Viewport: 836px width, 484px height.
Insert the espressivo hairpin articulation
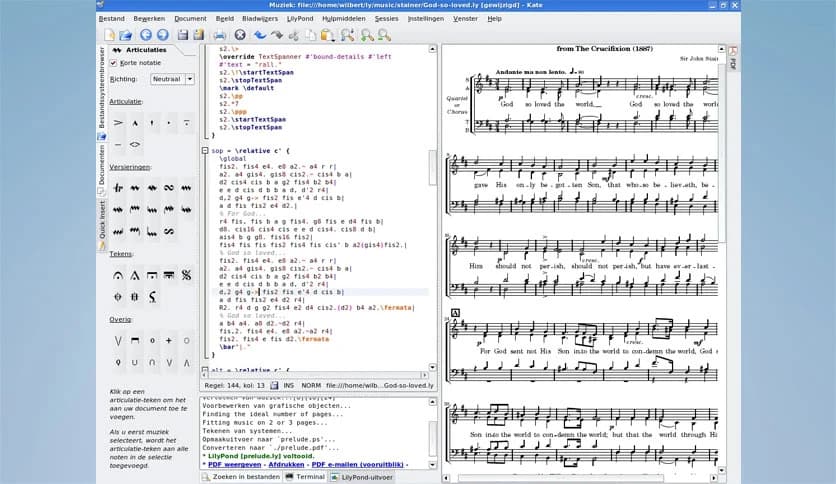[135, 144]
